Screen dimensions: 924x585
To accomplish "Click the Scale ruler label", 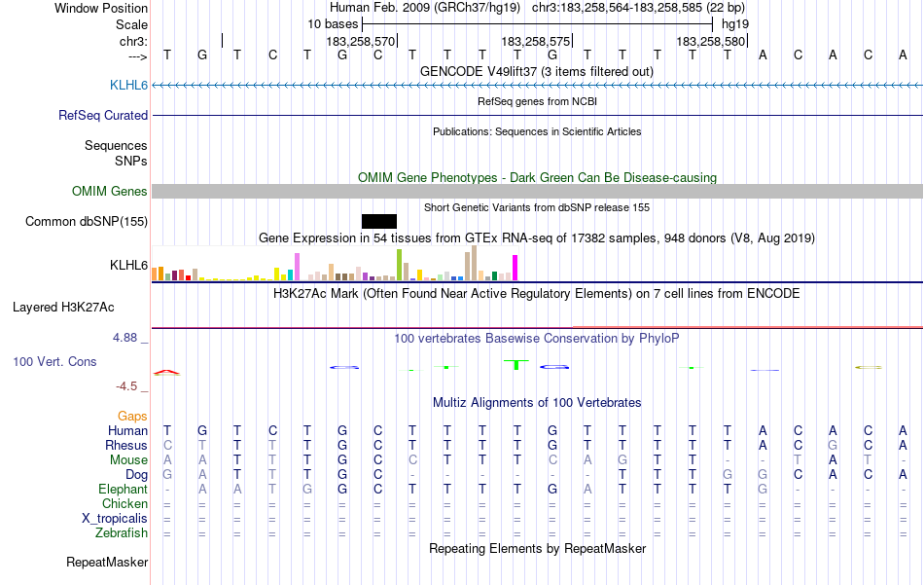I will (x=131, y=24).
